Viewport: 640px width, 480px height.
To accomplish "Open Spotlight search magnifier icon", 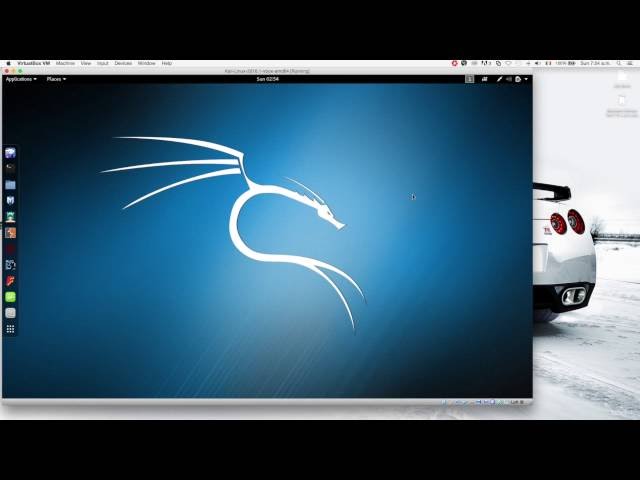I will tap(619, 63).
